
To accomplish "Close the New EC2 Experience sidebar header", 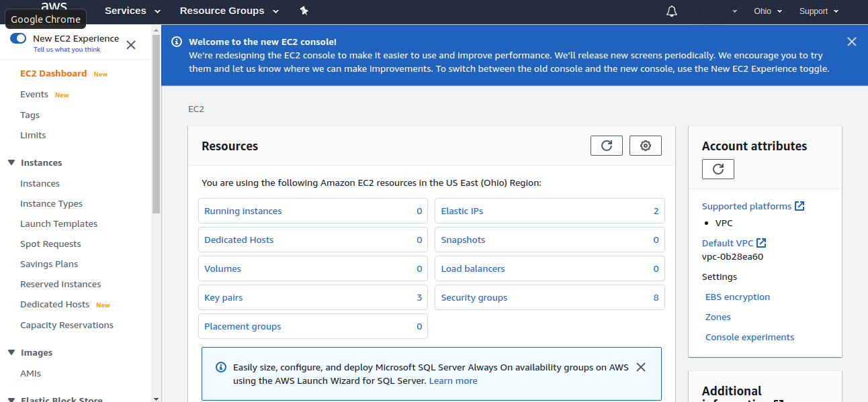I will pyautogui.click(x=131, y=45).
